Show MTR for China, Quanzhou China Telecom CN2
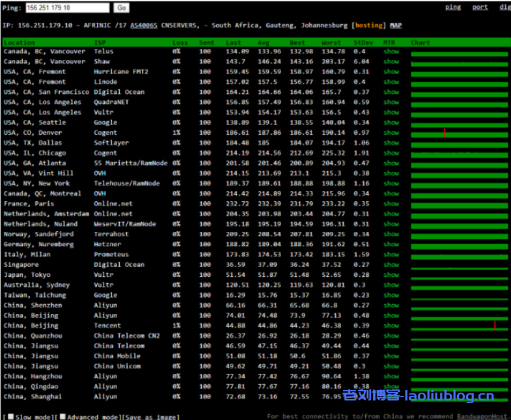This screenshot has width=511, height=420. (391, 336)
